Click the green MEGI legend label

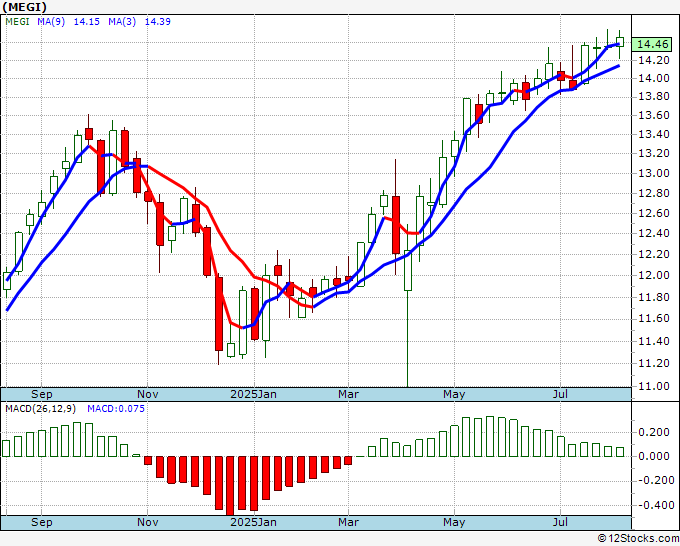pyautogui.click(x=17, y=21)
